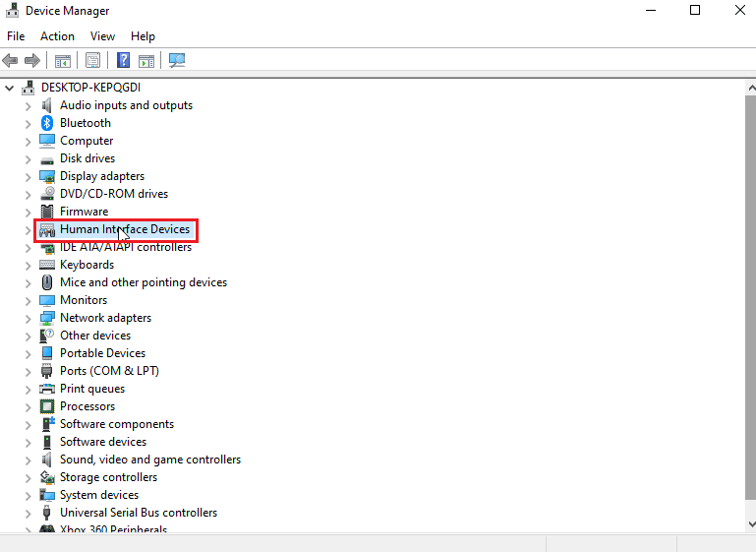Click the Firmware chip icon
Image resolution: width=756 pixels, height=552 pixels.
click(47, 212)
